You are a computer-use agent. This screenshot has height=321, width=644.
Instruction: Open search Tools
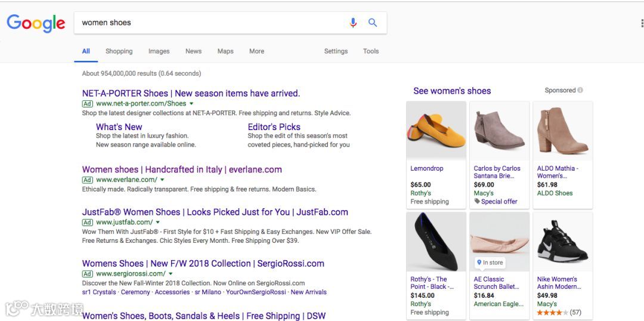[x=371, y=51]
